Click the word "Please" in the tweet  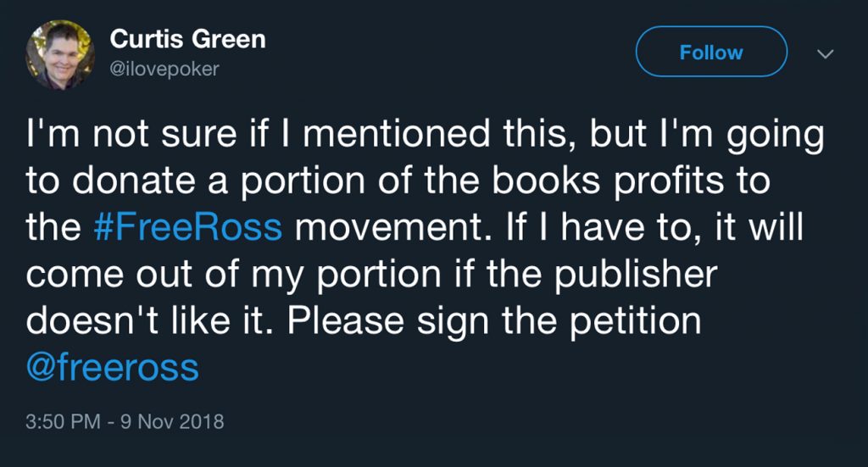342,322
